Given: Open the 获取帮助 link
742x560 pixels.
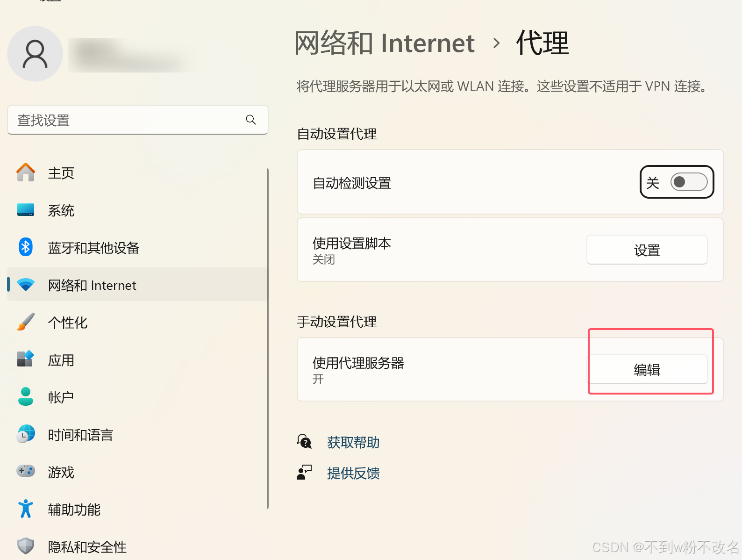Looking at the screenshot, I should [353, 442].
